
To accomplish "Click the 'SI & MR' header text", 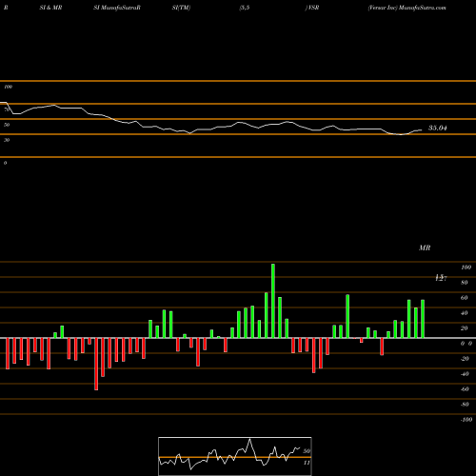I will (50, 8).
